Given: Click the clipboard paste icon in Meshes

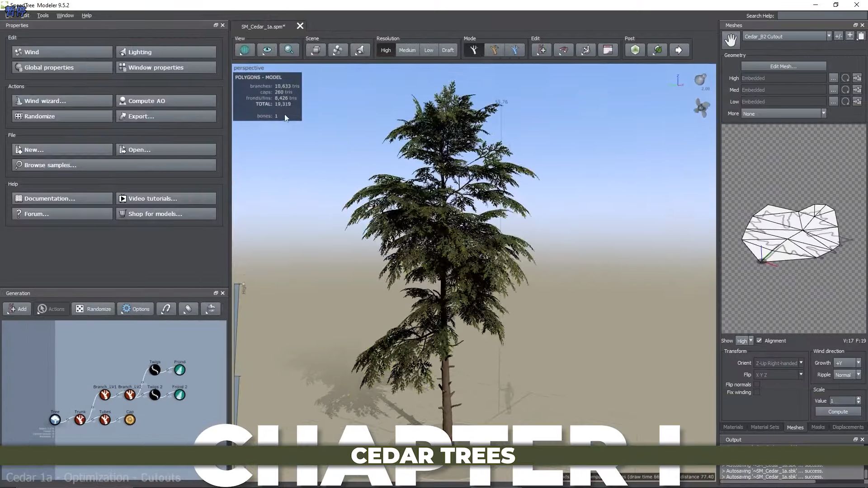Looking at the screenshot, I should coord(861,36).
